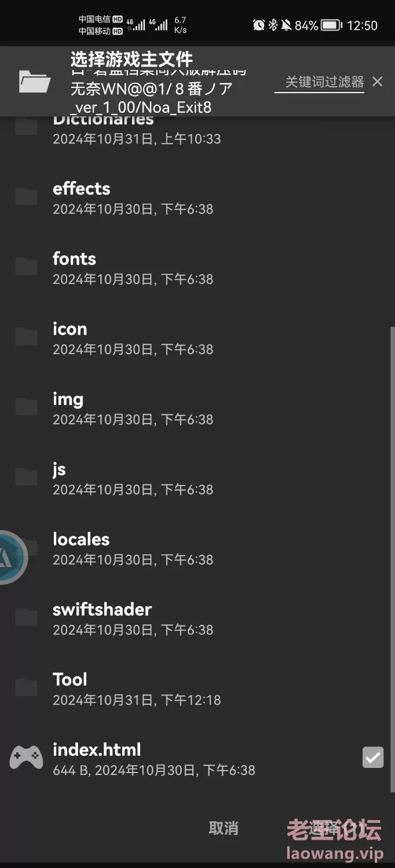Confirm with the 选择 button
Screen dimensions: 395x868
pos(324,828)
